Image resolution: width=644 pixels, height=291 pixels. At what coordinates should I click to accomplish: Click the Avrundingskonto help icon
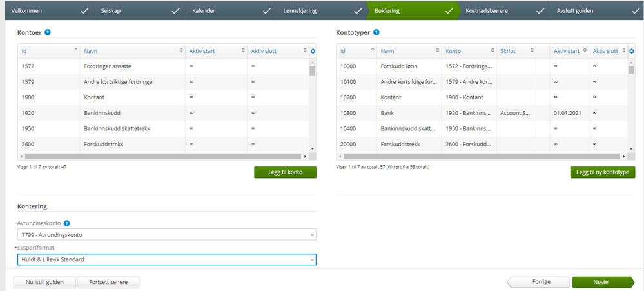pyautogui.click(x=67, y=223)
